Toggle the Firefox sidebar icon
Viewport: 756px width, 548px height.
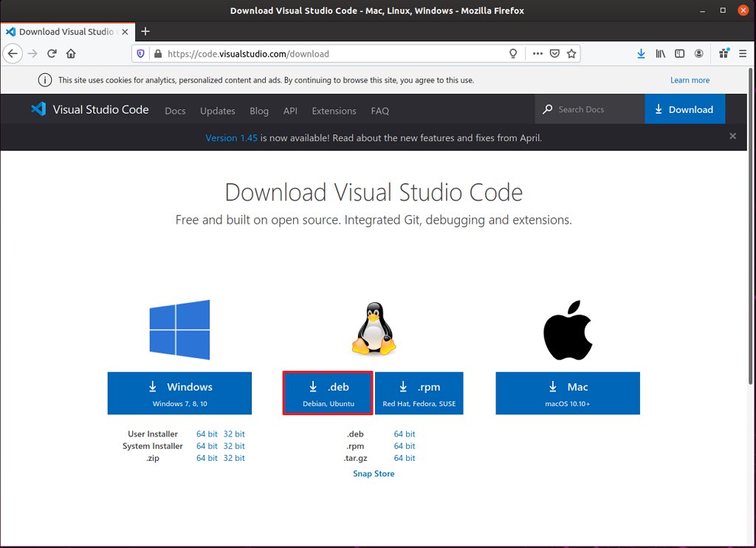coord(679,54)
